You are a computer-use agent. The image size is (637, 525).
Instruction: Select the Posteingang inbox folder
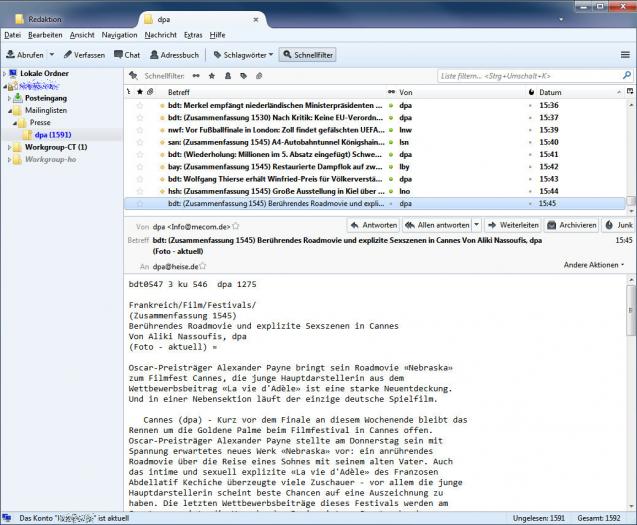coord(46,98)
